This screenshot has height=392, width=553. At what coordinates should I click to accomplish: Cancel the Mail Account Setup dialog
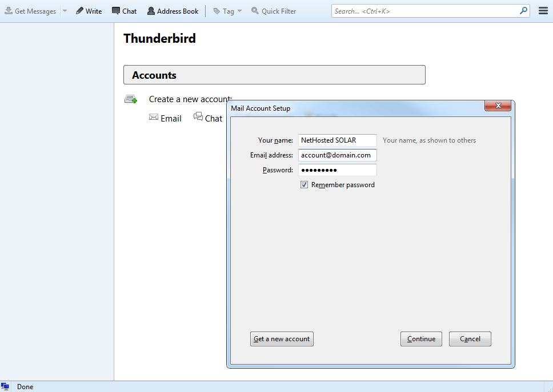tap(470, 339)
